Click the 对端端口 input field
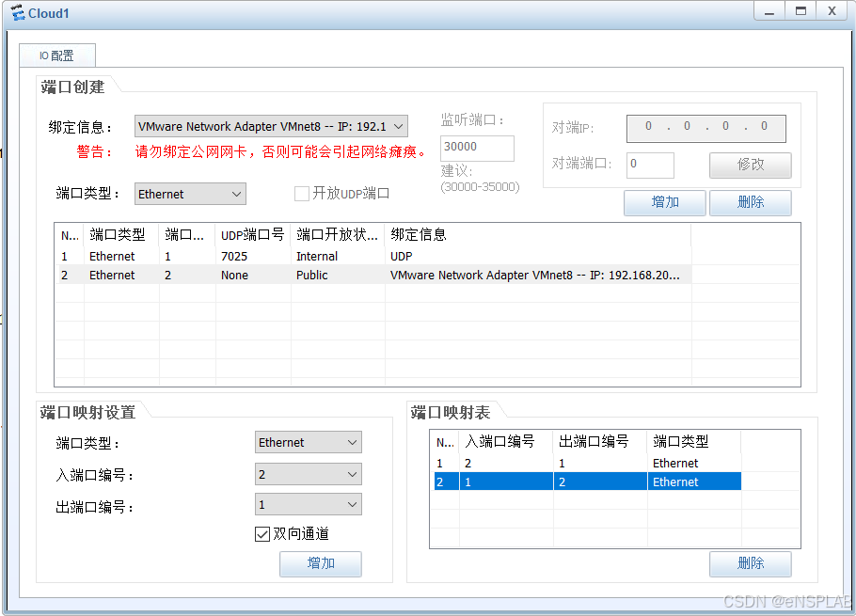 [x=650, y=165]
